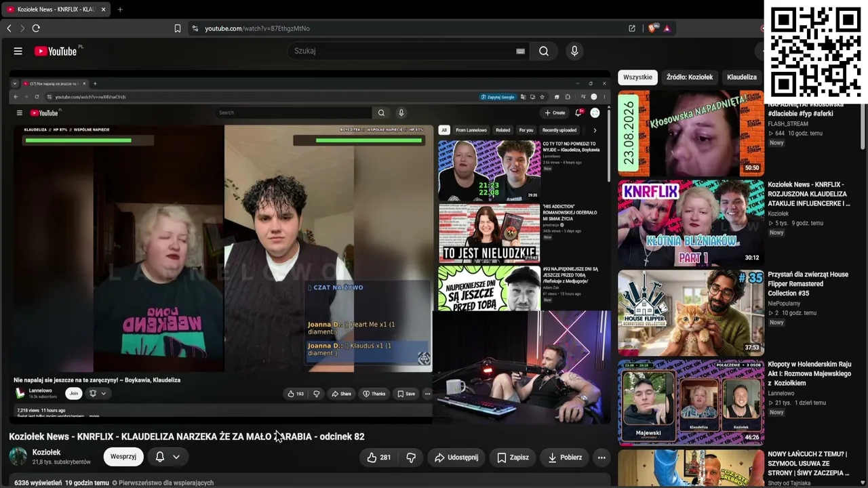Bookmark this page in the browser

point(178,28)
